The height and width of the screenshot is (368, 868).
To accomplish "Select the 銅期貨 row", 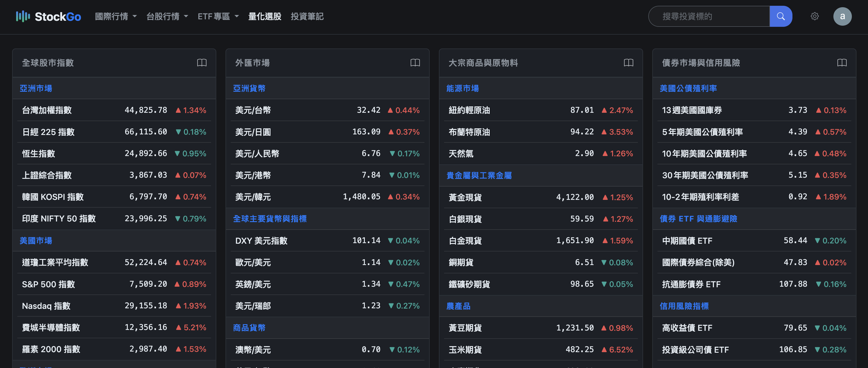I will click(x=541, y=262).
